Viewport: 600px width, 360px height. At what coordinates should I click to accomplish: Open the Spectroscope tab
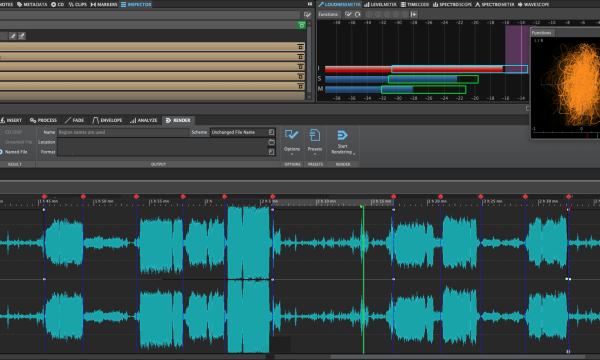coord(453,5)
